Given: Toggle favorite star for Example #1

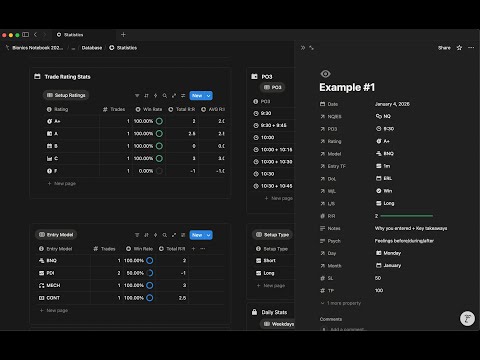Looking at the screenshot, I should pos(459,48).
